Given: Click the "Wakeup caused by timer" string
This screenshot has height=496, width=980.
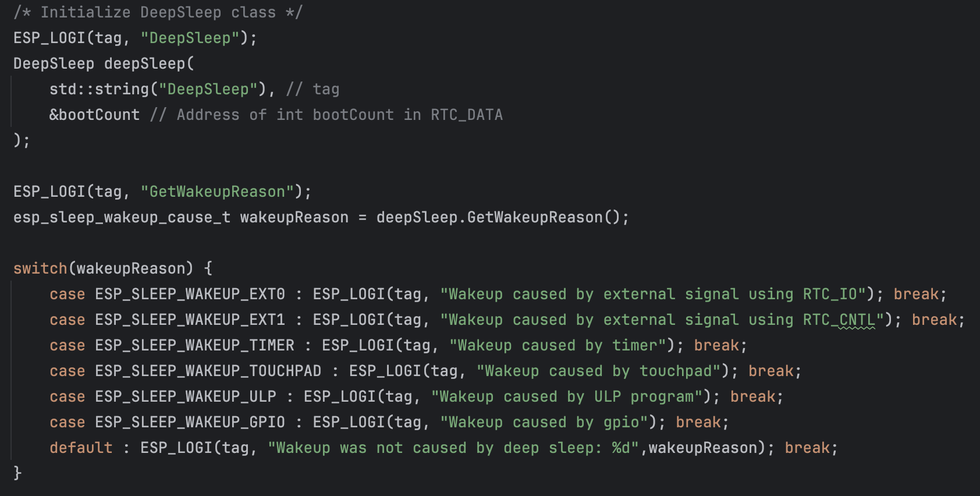Looking at the screenshot, I should coord(558,345).
